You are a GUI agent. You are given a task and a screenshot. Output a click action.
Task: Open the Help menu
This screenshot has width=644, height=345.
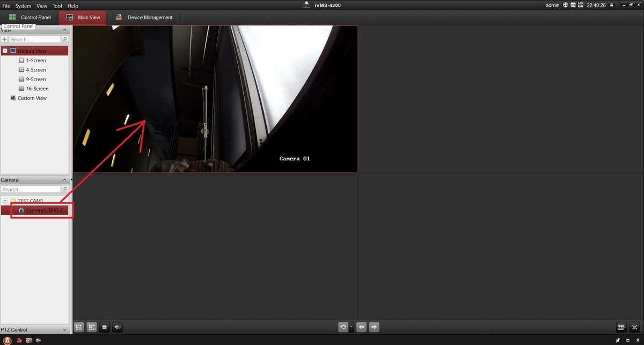coord(73,6)
